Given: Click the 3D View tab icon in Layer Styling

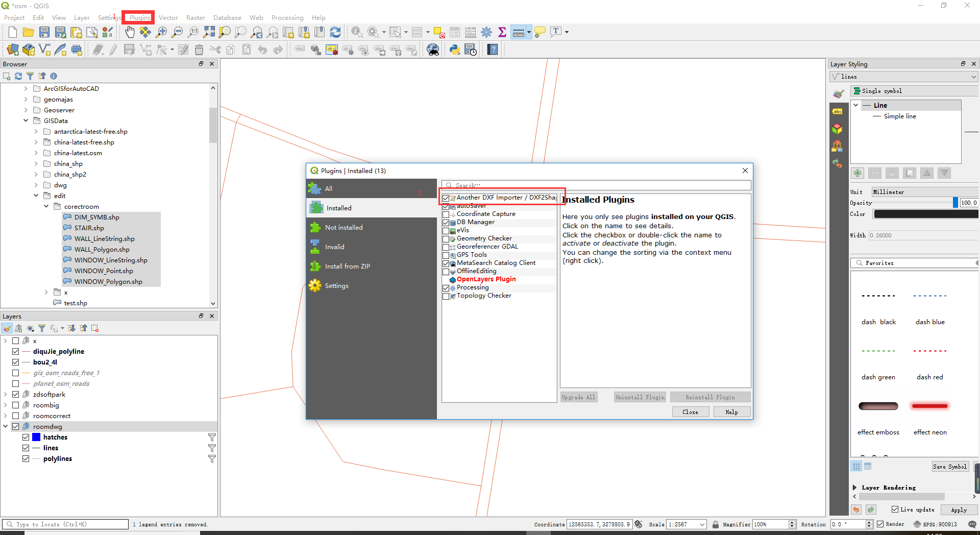Looking at the screenshot, I should (x=838, y=129).
